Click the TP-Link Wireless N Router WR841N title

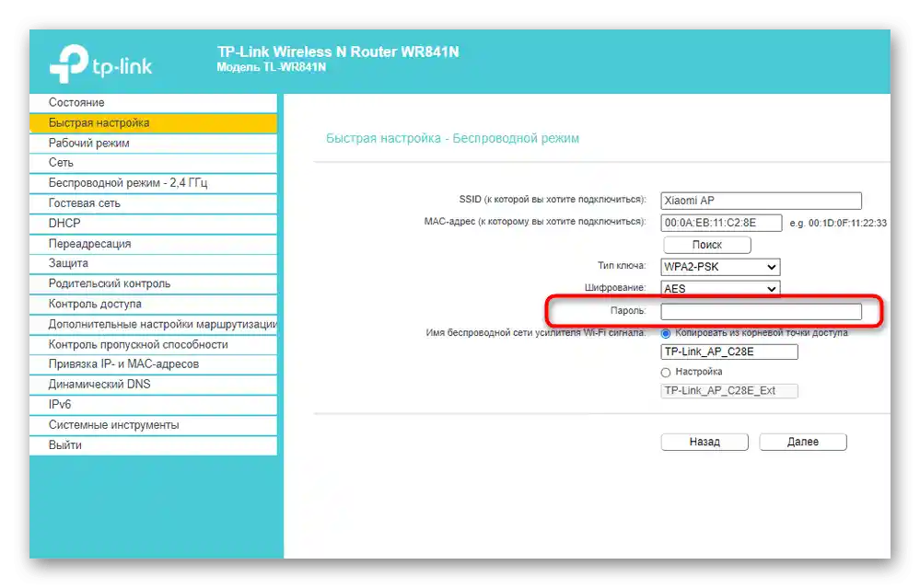click(338, 52)
